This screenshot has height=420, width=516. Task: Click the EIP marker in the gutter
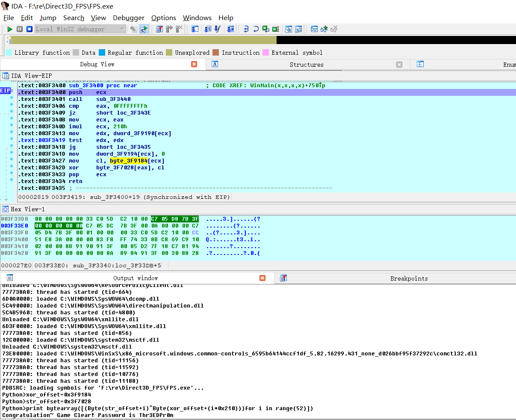[x=5, y=91]
